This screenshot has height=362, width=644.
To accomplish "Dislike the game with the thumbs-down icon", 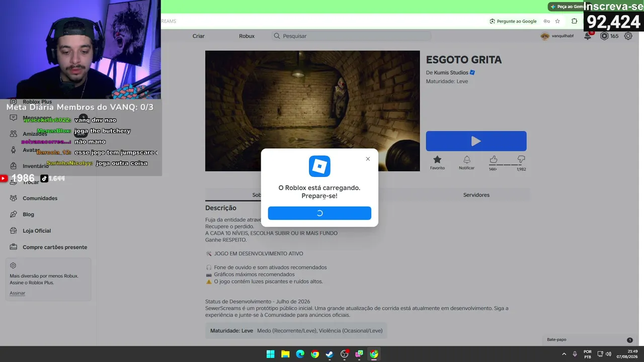I will pyautogui.click(x=521, y=159).
